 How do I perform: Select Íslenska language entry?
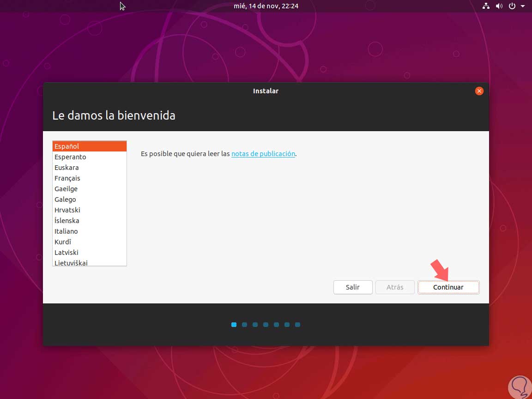(x=90, y=221)
